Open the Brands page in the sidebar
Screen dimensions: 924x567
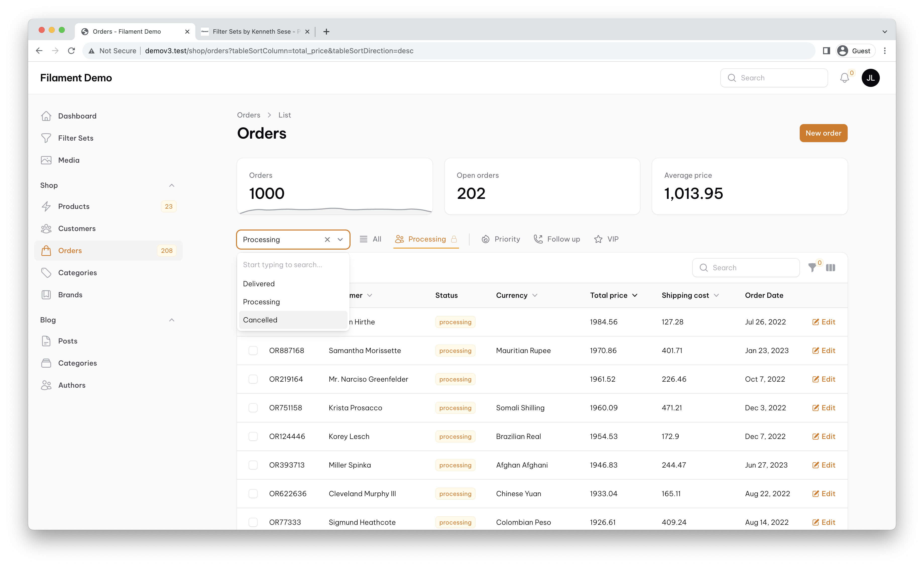click(x=70, y=294)
